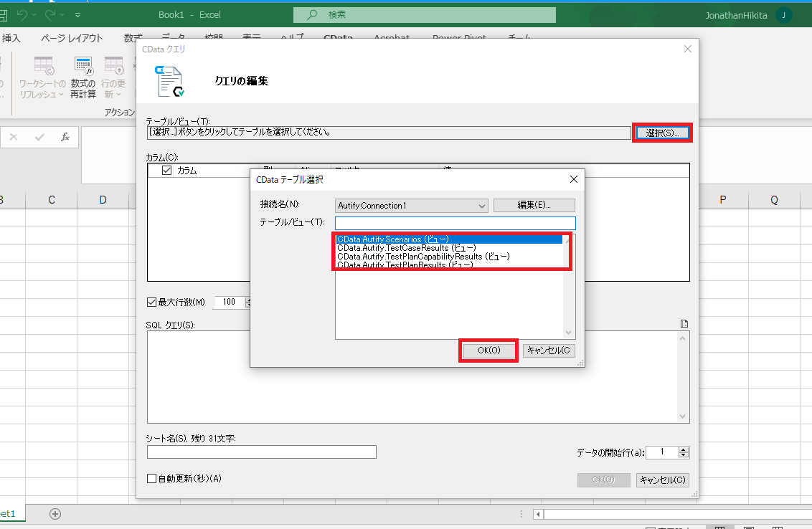Decrease データの開始行 stepper value

[x=684, y=455]
